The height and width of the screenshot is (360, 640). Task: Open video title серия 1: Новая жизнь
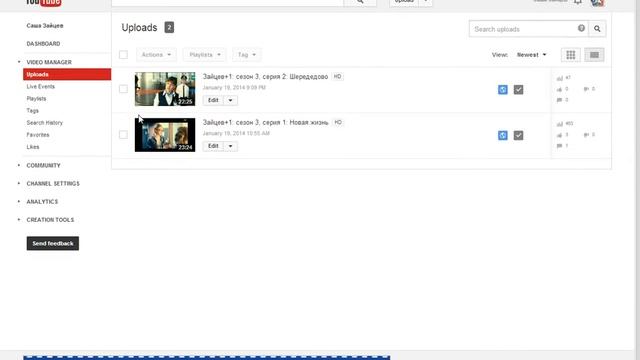click(x=265, y=122)
